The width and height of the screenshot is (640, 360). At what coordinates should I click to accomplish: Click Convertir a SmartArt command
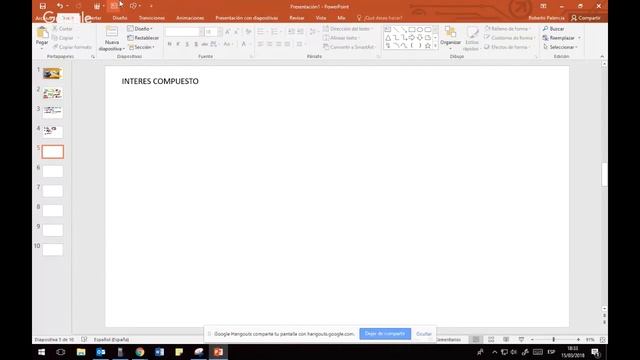pyautogui.click(x=348, y=47)
